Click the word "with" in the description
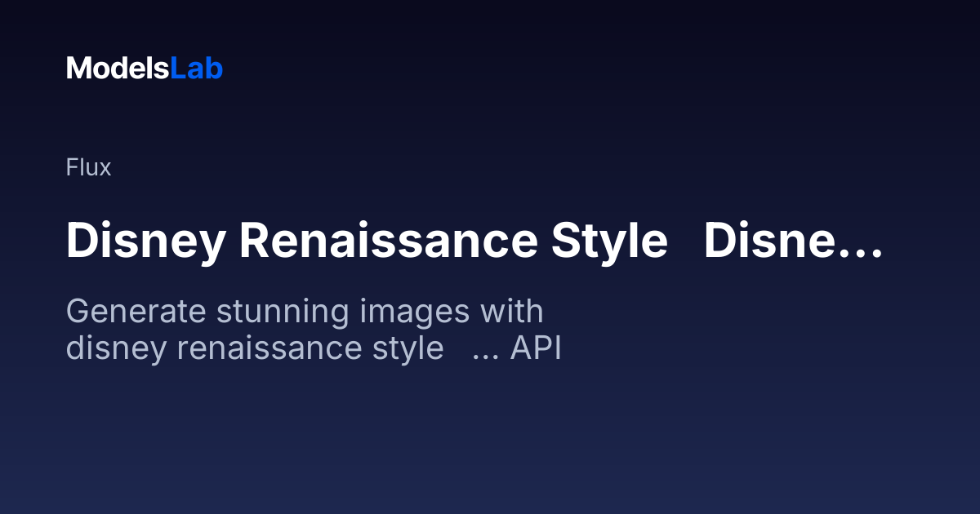The height and width of the screenshot is (514, 980). (x=511, y=312)
